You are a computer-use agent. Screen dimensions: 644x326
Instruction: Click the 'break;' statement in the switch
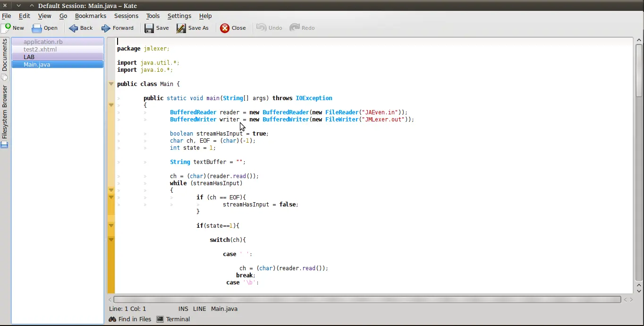(x=246, y=275)
